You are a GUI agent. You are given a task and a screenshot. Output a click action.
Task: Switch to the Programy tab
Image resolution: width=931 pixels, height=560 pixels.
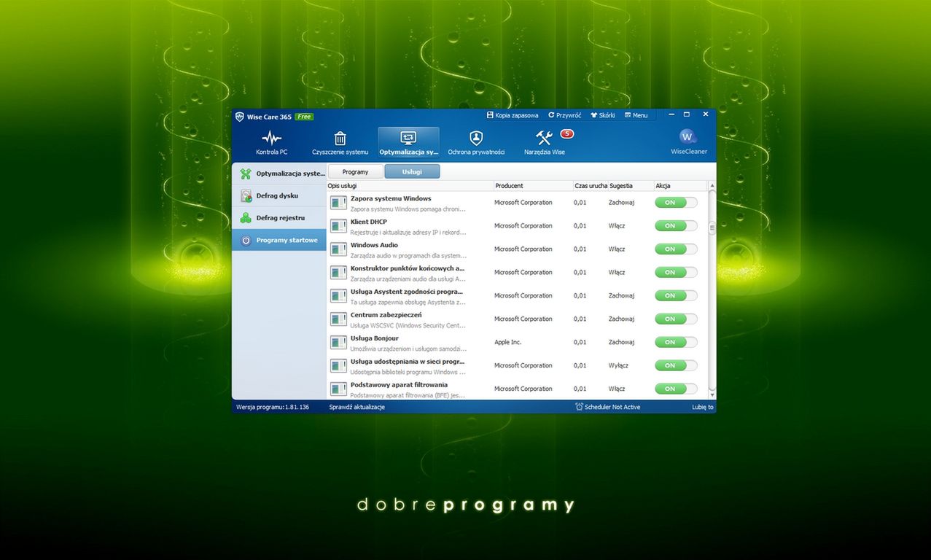355,171
